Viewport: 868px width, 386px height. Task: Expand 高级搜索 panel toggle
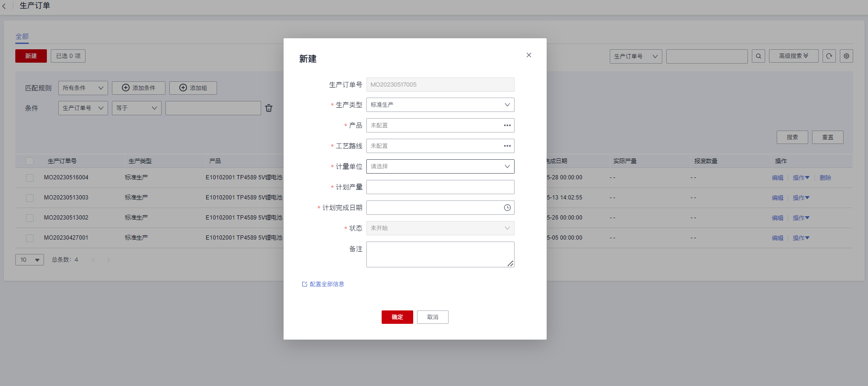(794, 56)
